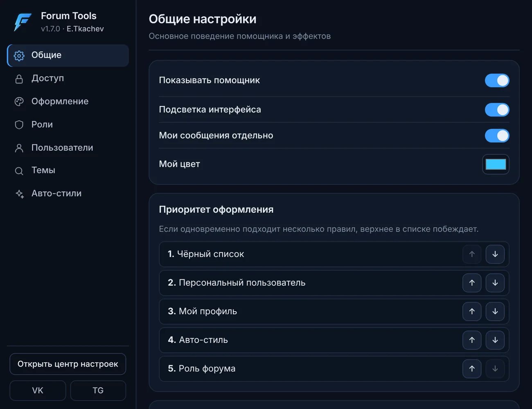532x409 pixels.
Task: Click the text 1. Чёрный список
Action: pos(206,254)
